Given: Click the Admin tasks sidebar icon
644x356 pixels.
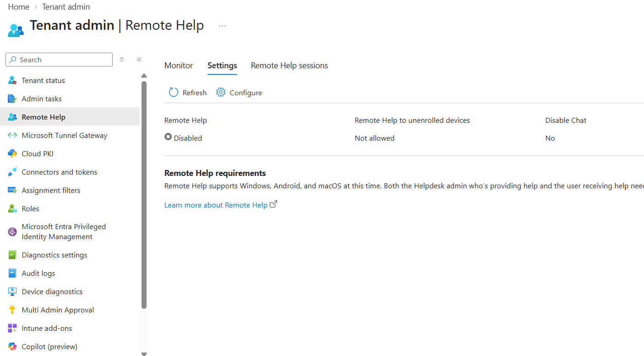Looking at the screenshot, I should coord(12,99).
